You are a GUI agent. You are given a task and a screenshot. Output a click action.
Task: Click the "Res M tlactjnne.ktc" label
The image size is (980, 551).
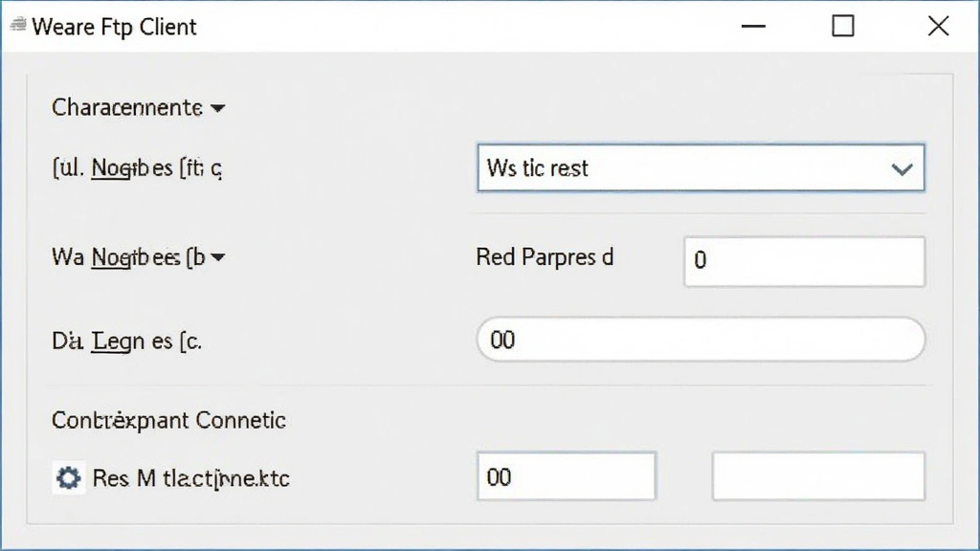(190, 478)
